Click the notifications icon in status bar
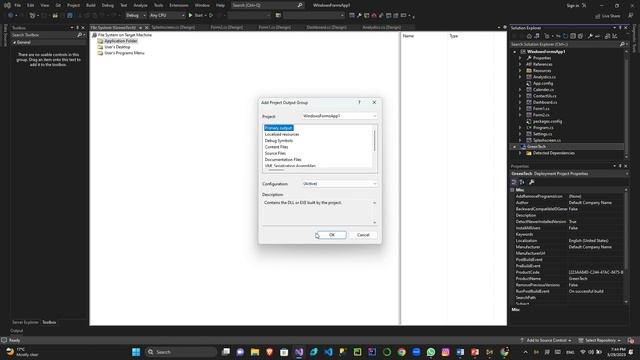Viewport: 640px width, 360px height. [x=631, y=340]
